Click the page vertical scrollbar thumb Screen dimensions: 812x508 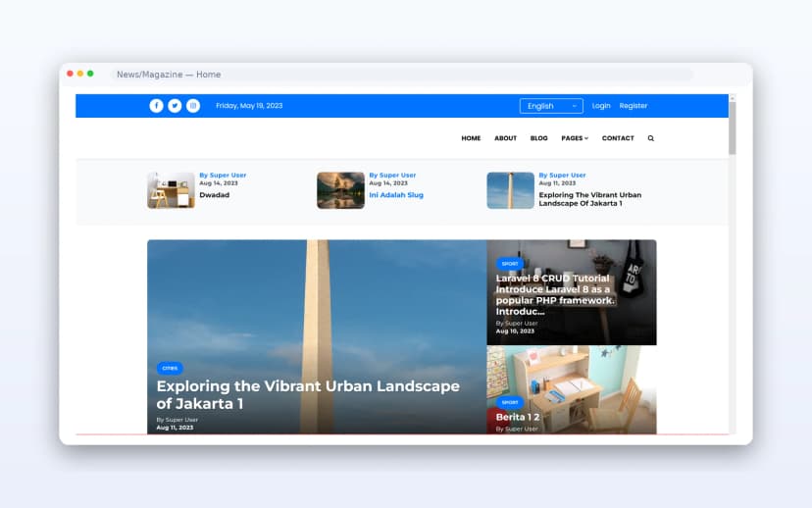733,127
